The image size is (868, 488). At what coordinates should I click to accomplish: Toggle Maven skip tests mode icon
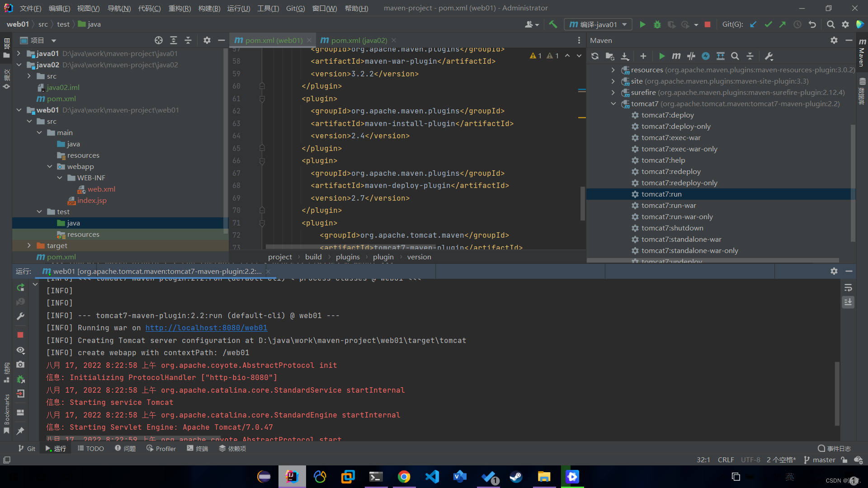(706, 56)
